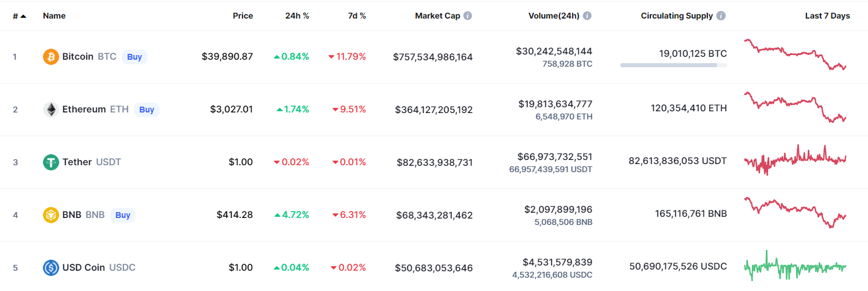
Task: Click supply value 19,010,125 BTC
Action: (x=693, y=54)
